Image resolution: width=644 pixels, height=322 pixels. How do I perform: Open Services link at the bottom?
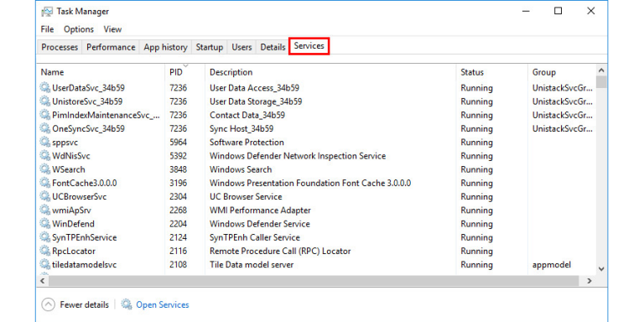pos(163,304)
